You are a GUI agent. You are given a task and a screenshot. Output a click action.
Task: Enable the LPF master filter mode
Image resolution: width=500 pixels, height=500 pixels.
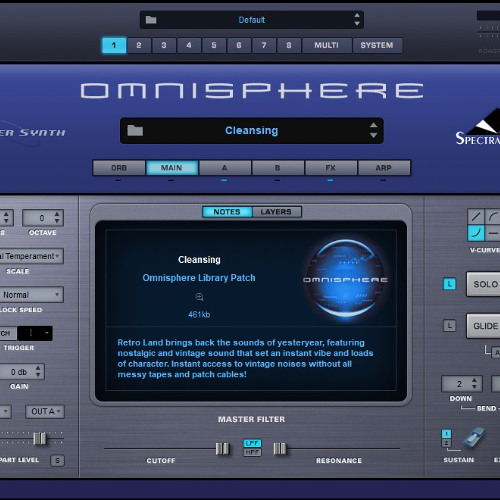click(x=252, y=443)
